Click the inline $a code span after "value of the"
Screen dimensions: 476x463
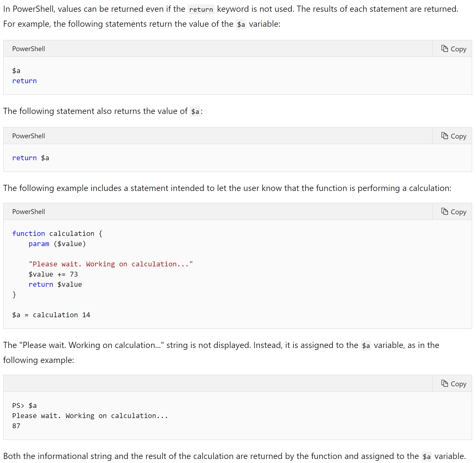(241, 24)
